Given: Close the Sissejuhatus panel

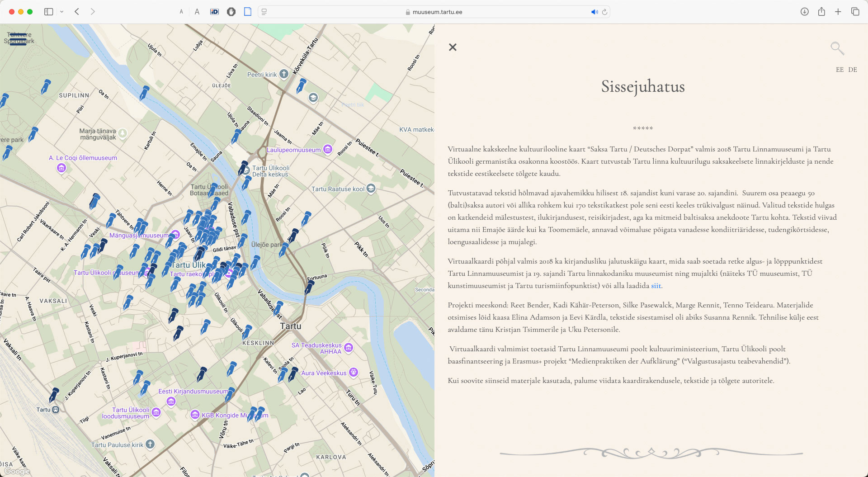Looking at the screenshot, I should pyautogui.click(x=453, y=47).
